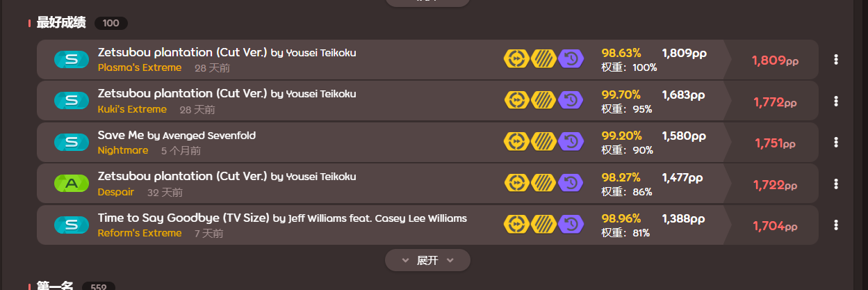Open Save Me by Avenged Sevenfold beatmap link
Viewport: 868px width, 290px height.
pos(121,135)
